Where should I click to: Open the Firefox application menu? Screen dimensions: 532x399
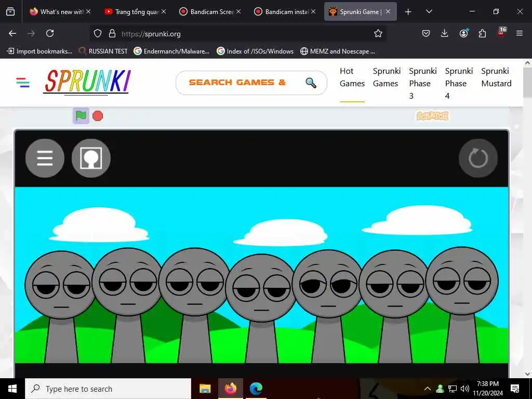tap(520, 33)
